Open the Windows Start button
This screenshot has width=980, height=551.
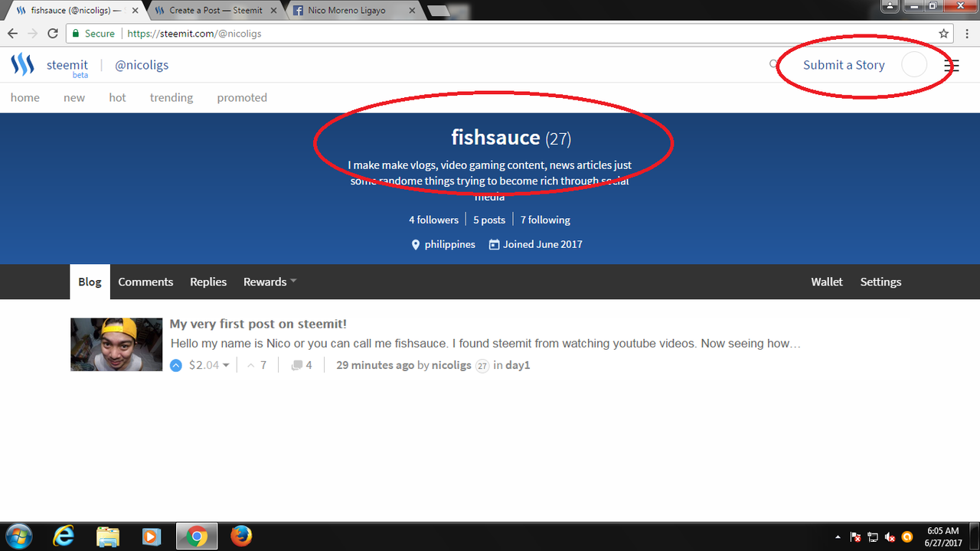tap(18, 536)
